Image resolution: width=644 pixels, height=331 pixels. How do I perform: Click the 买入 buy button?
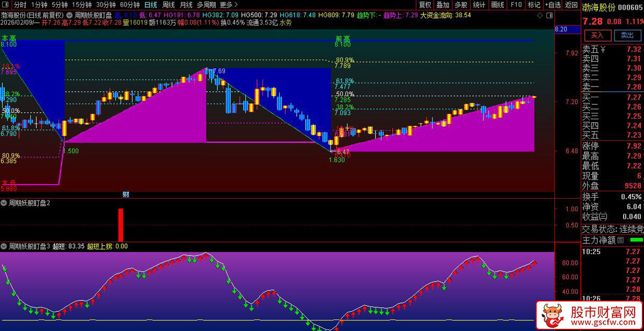[x=597, y=35]
